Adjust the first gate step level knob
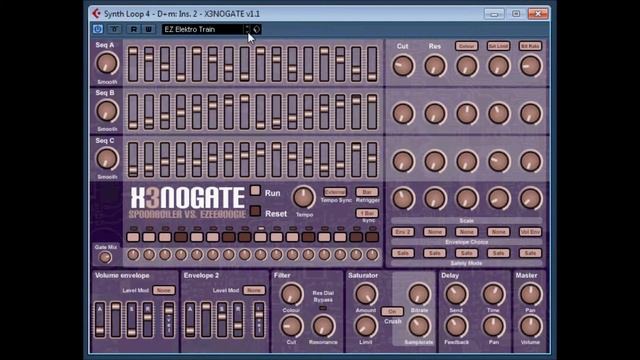The width and height of the screenshot is (640, 360). (x=133, y=255)
